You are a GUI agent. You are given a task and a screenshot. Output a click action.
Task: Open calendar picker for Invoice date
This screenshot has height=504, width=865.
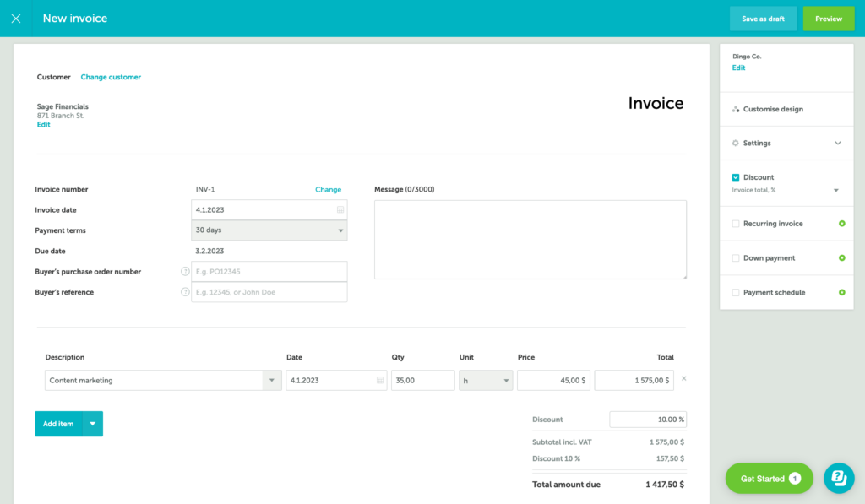pyautogui.click(x=340, y=209)
